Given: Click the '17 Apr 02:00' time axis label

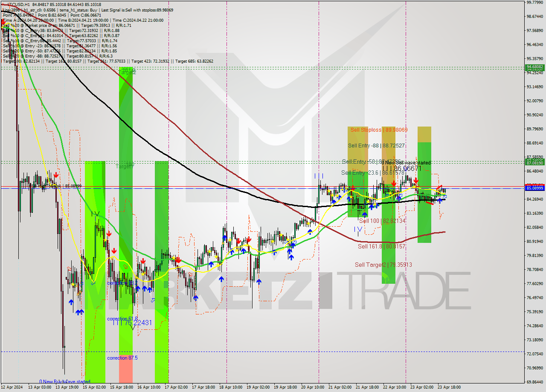Looking at the screenshot, I should point(177,388).
